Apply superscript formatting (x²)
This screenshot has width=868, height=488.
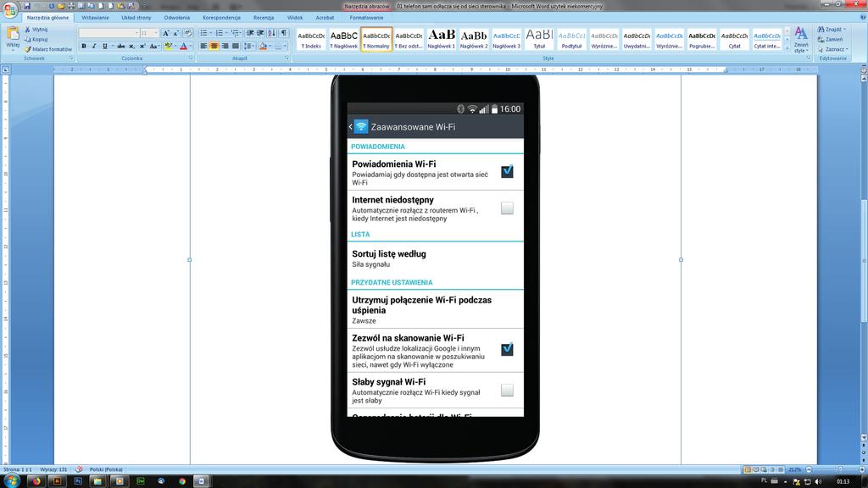point(142,46)
